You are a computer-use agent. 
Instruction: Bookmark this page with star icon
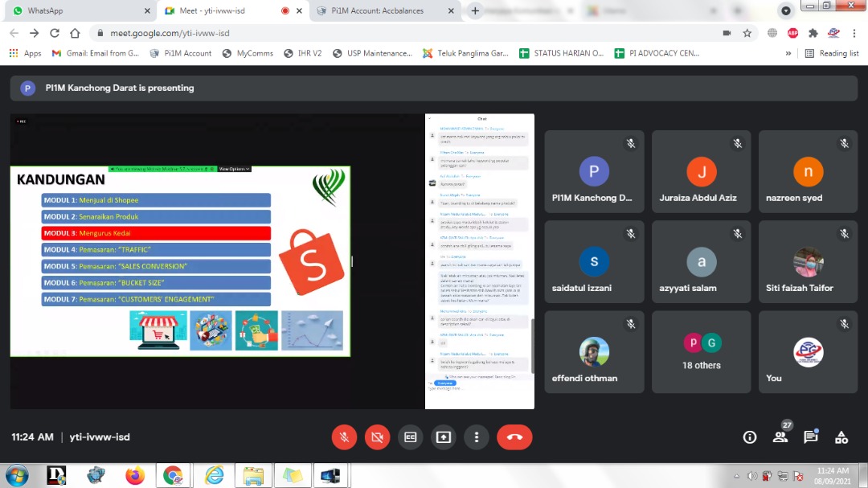(747, 33)
